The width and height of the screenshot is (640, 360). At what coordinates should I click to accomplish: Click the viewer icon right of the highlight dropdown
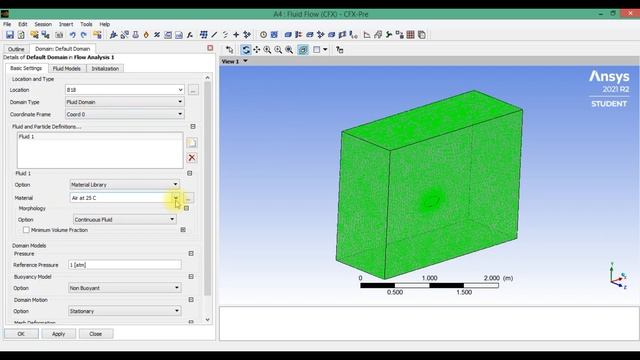(x=340, y=50)
